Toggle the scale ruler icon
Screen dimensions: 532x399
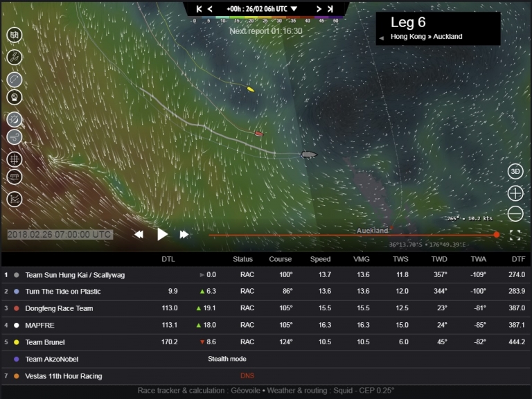(15, 177)
